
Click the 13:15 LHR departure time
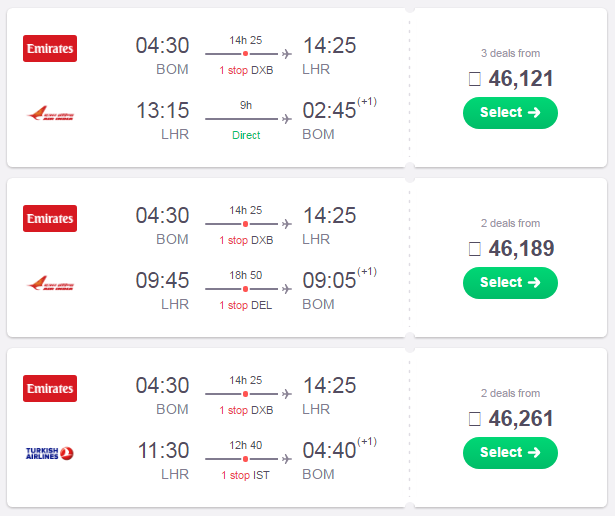[162, 110]
